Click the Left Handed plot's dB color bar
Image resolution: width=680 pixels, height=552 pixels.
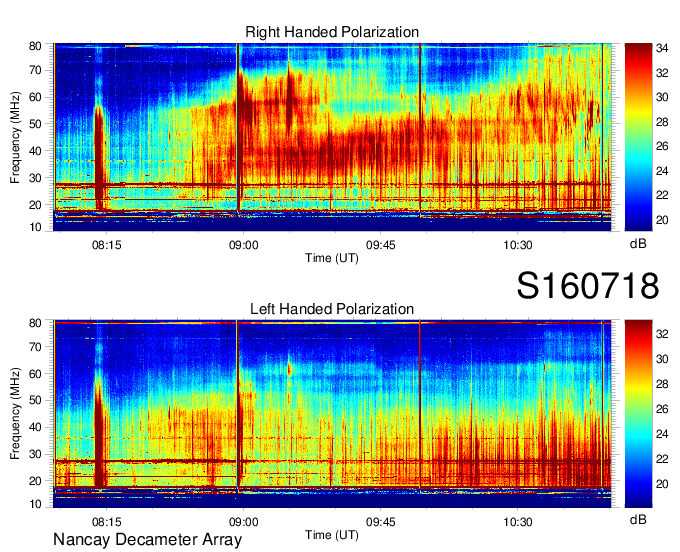[638, 414]
